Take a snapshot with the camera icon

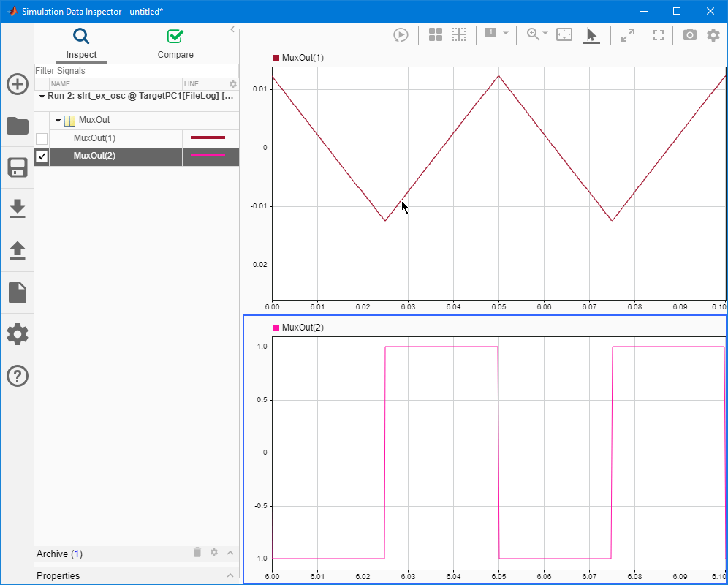point(689,34)
